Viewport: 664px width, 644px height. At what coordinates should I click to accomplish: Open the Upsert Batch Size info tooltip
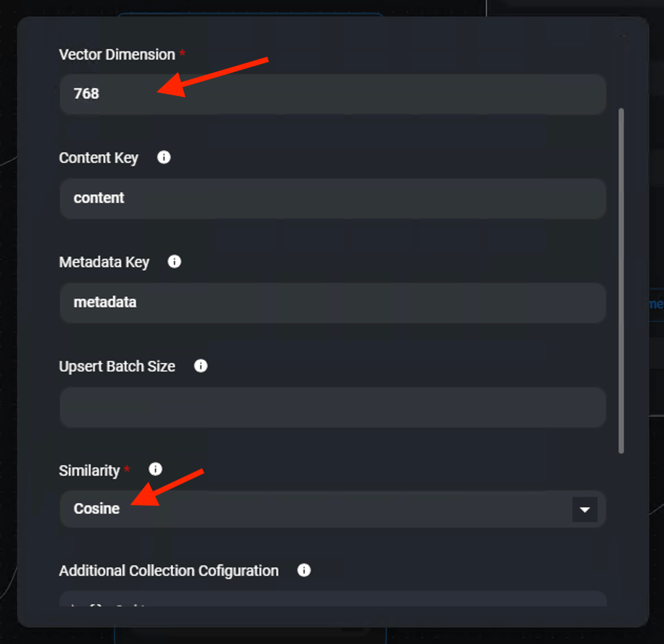point(201,366)
